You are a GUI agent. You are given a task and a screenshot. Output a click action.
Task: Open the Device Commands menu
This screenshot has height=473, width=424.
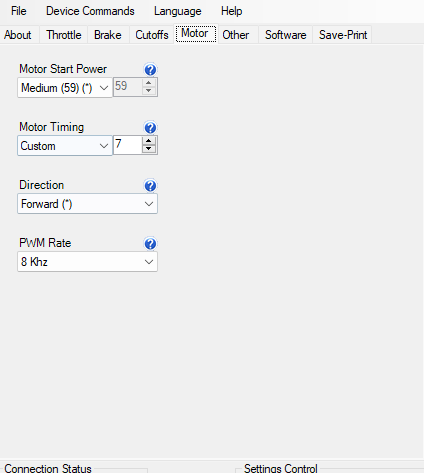(90, 11)
